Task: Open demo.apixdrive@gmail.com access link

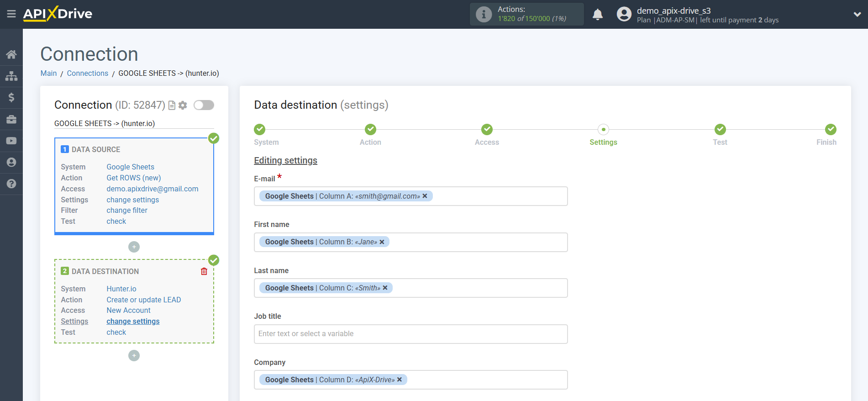Action: pyautogui.click(x=153, y=189)
